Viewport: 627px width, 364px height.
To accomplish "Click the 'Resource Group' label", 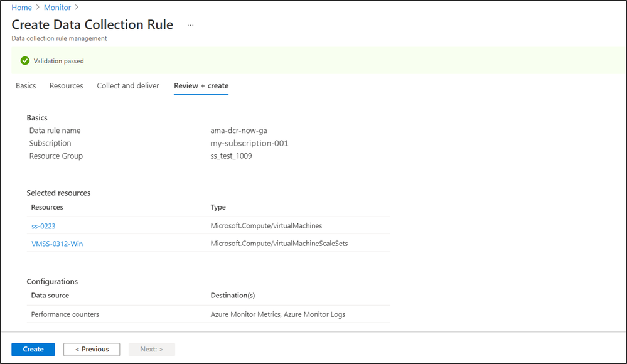I will [56, 156].
